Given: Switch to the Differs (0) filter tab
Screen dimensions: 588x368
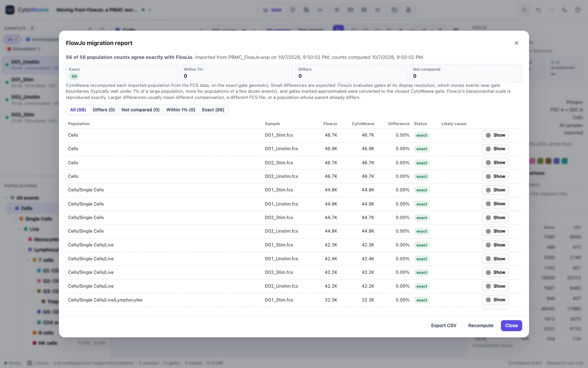Looking at the screenshot, I should pyautogui.click(x=104, y=110).
